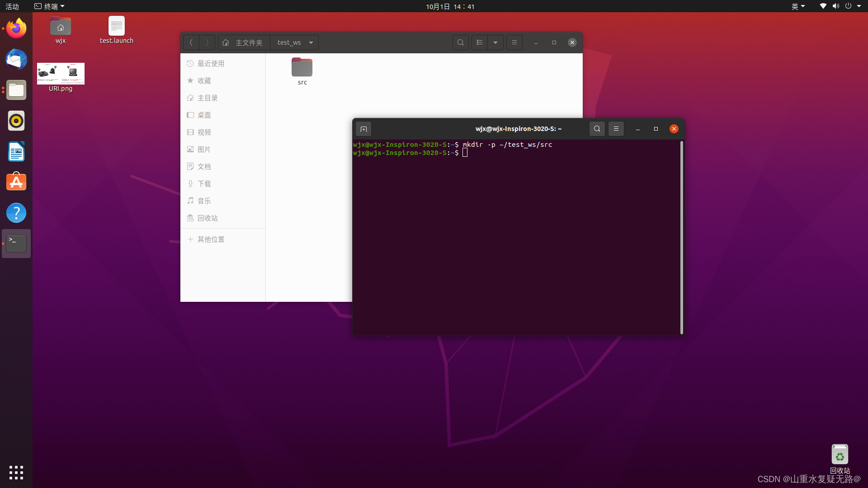868x488 pixels.
Task: Open the src folder
Action: pos(302,68)
